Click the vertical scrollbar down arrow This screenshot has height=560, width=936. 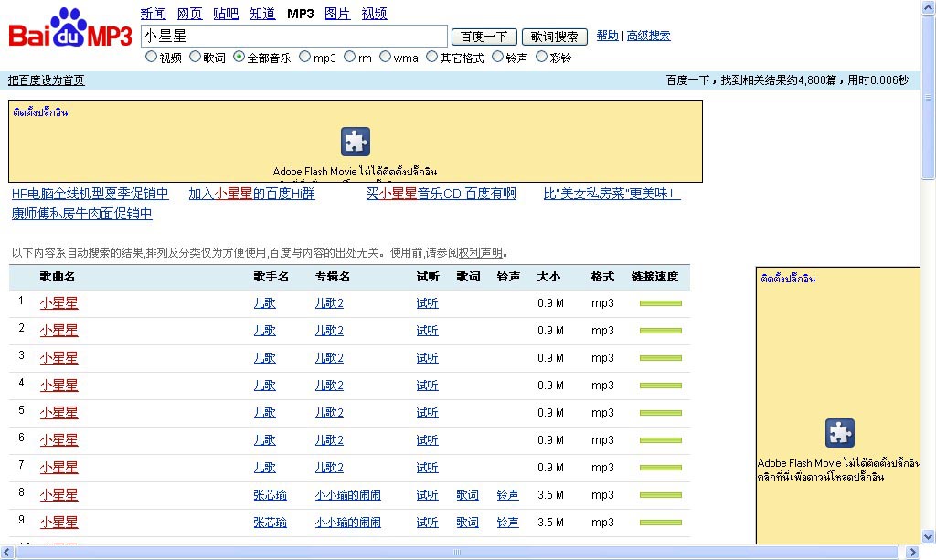click(x=929, y=537)
